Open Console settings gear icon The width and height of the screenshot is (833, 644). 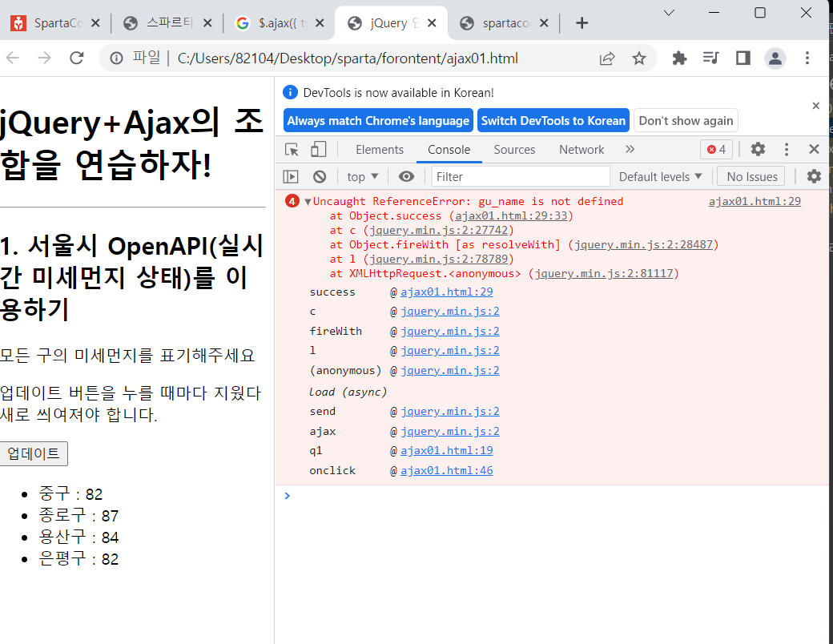pyautogui.click(x=814, y=176)
